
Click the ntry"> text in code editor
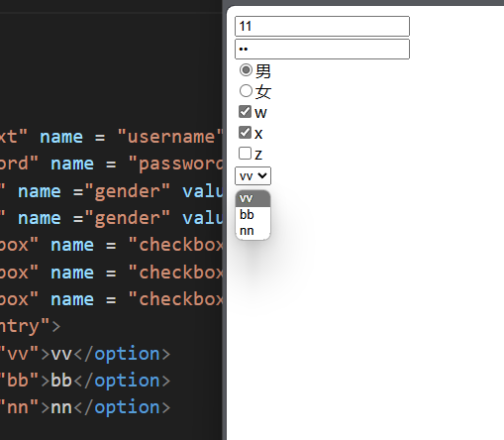[x=30, y=326]
